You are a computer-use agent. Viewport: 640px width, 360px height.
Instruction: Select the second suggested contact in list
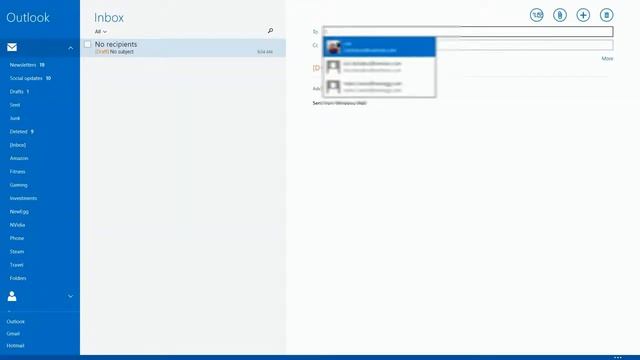[379, 67]
